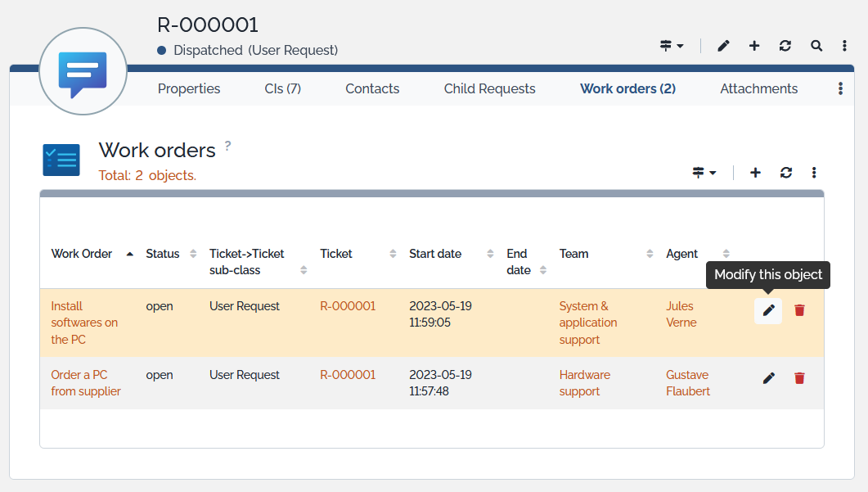Click the header pencil to modify R-000001

point(723,46)
